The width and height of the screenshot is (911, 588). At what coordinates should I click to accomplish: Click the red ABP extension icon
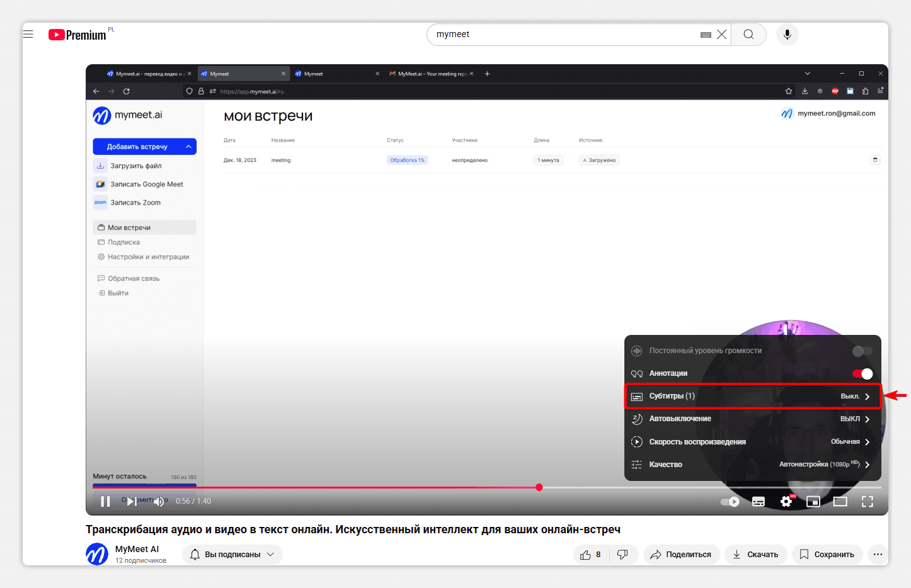coord(835,91)
